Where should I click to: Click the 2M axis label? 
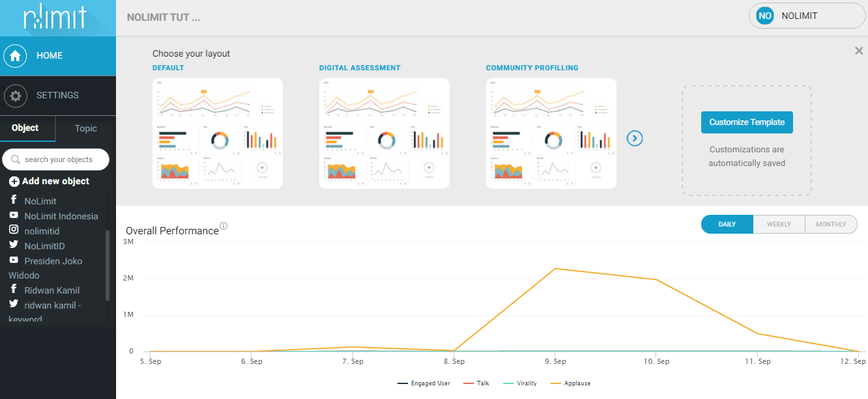tap(128, 278)
